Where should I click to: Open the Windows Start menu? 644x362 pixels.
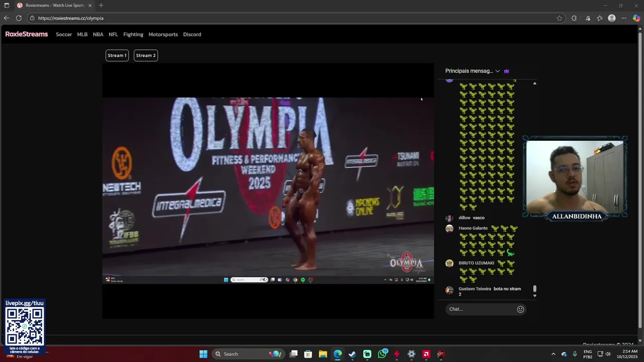pyautogui.click(x=203, y=354)
